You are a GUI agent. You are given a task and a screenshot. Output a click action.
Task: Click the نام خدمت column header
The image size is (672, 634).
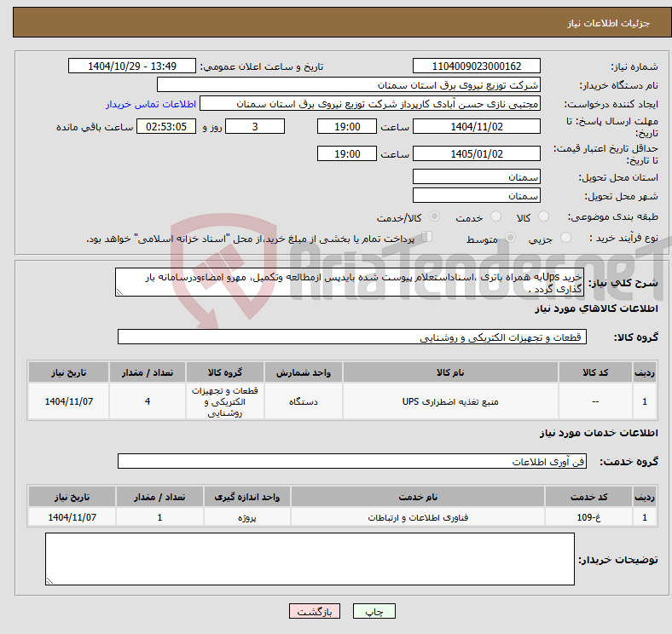coord(418,497)
